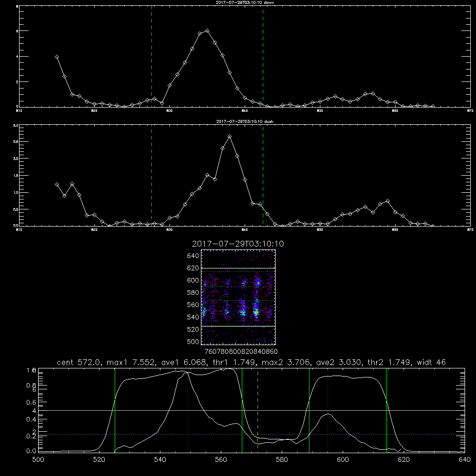Click the '600' x-axis label of bottom plot
Screen dimensions: 476x476
click(343, 460)
